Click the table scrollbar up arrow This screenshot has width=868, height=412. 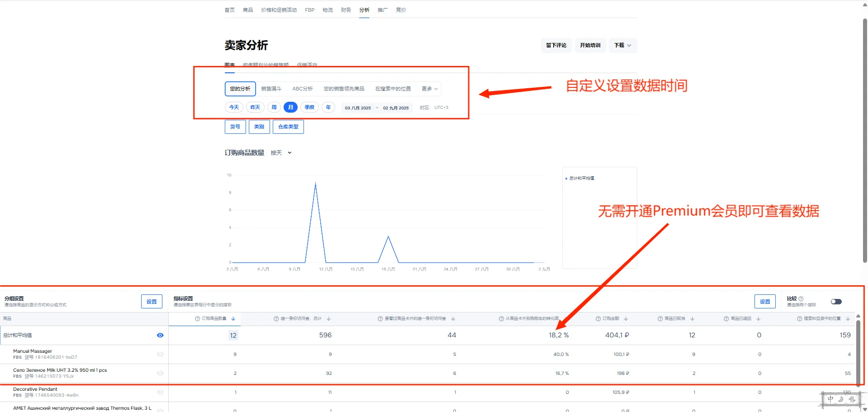(858, 316)
